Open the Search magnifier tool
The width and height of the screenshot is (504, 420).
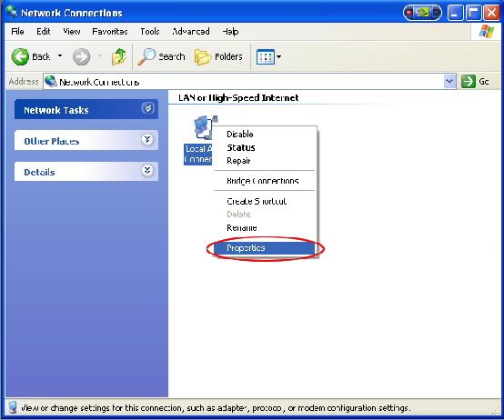click(x=146, y=56)
